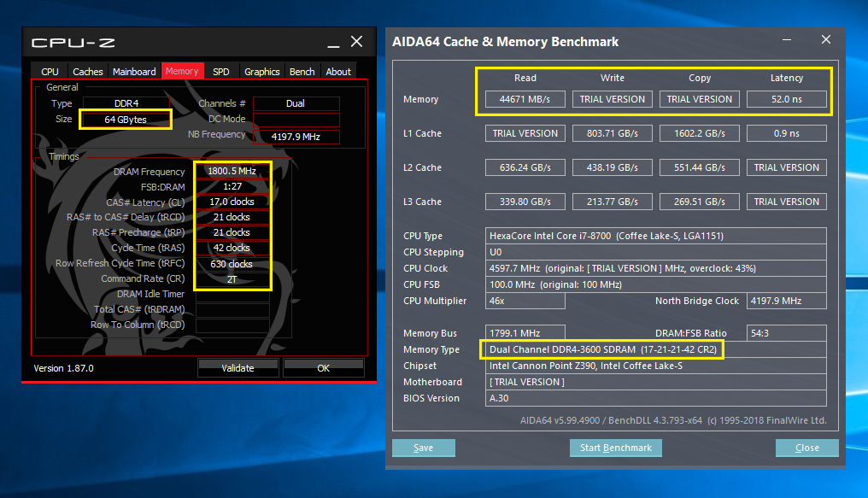Close AIDA64 window with the X icon
The height and width of the screenshot is (498, 868).
[826, 39]
